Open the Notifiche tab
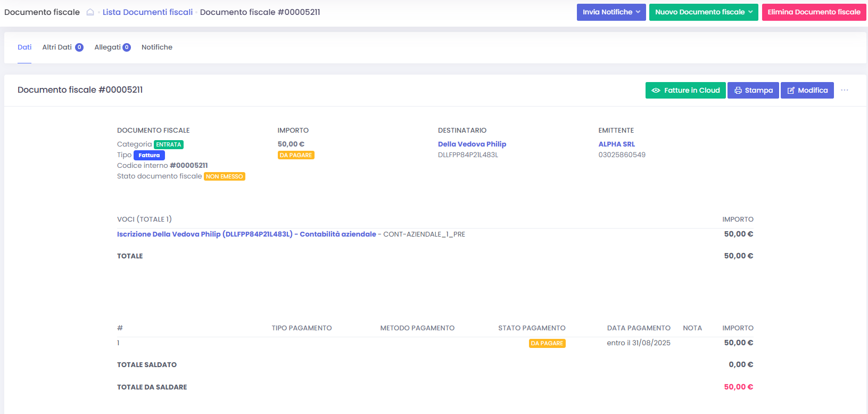 [157, 47]
